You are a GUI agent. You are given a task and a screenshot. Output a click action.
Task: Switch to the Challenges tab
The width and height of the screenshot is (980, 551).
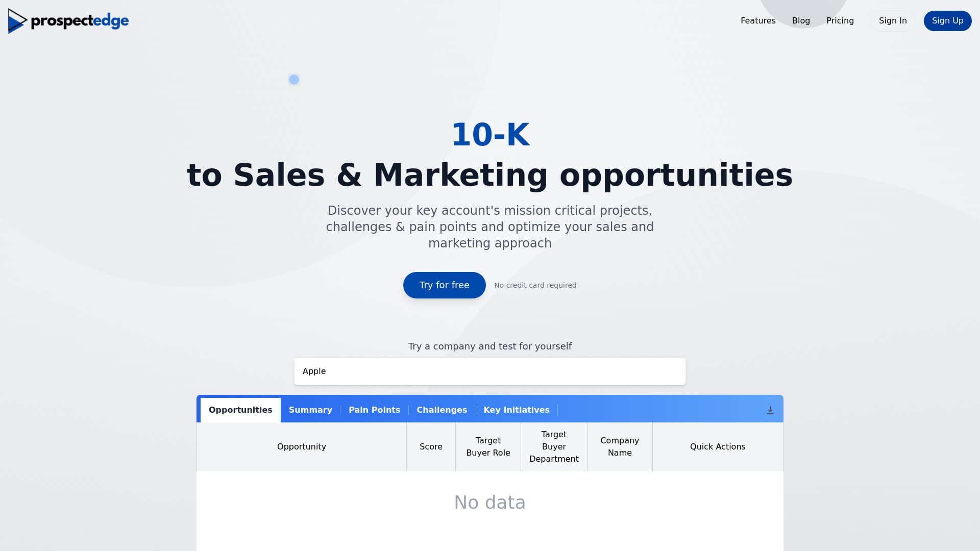(442, 410)
